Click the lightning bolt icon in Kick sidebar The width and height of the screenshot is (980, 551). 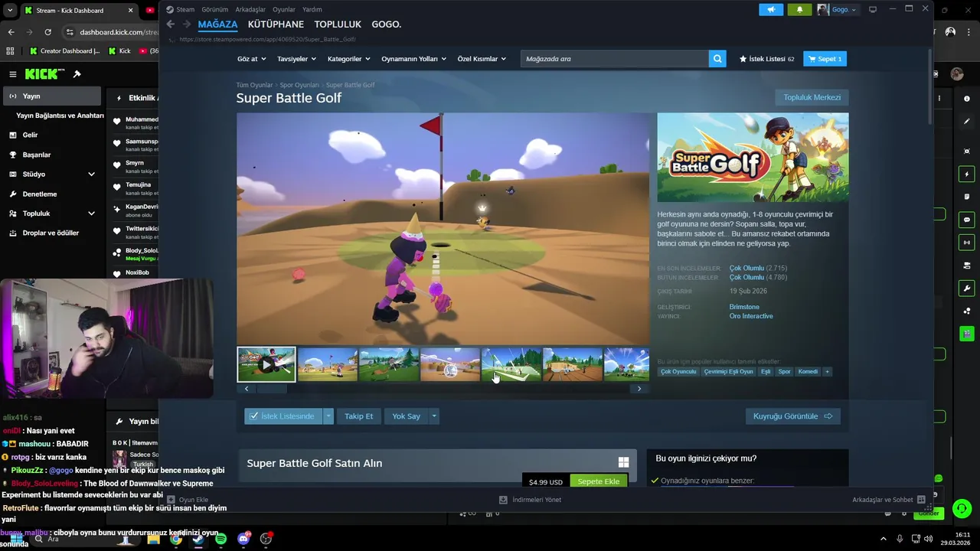click(967, 174)
